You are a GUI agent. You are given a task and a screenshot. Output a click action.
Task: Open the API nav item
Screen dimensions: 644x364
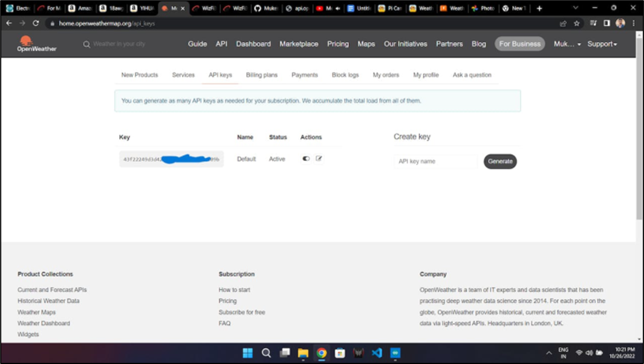221,44
